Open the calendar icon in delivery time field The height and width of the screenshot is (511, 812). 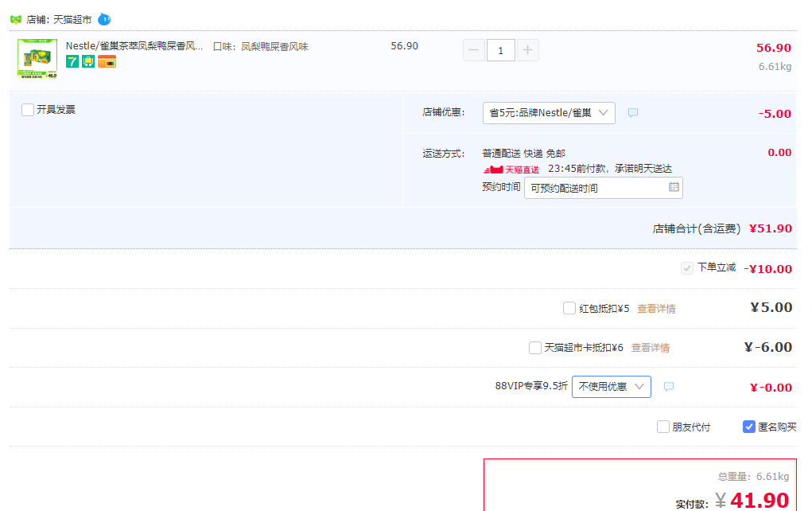pyautogui.click(x=673, y=187)
